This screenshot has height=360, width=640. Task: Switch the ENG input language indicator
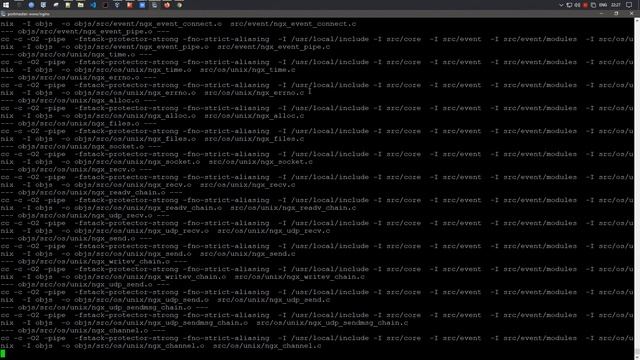(603, 5)
